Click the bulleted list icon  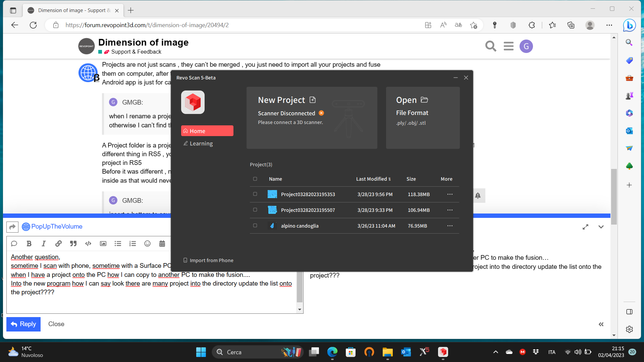click(118, 244)
